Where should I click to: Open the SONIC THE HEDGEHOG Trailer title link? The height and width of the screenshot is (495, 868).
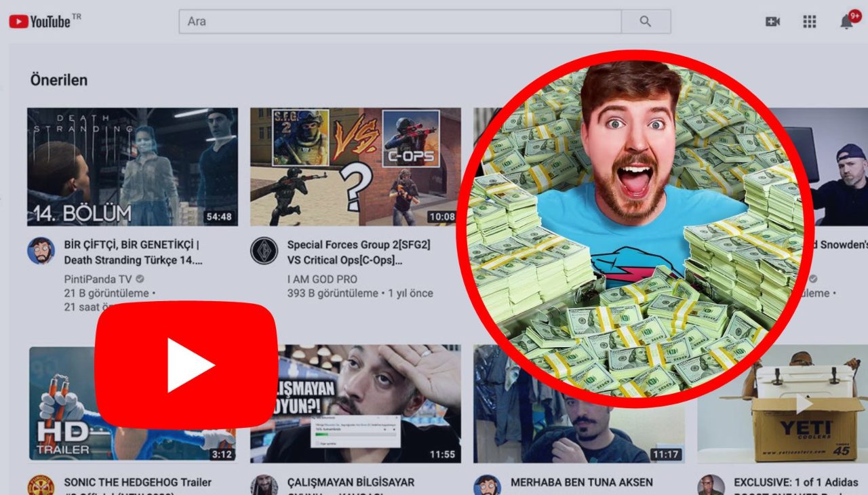134,482
